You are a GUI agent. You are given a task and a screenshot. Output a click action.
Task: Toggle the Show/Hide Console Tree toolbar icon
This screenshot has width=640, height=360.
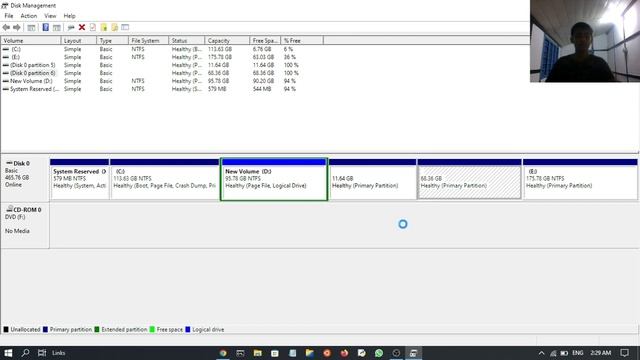[x=31, y=27]
